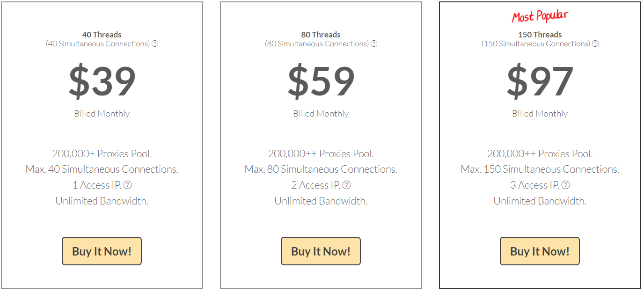644x292 pixels.
Task: Click help icon beside 40 Simultaneous Connections
Action: click(x=155, y=44)
